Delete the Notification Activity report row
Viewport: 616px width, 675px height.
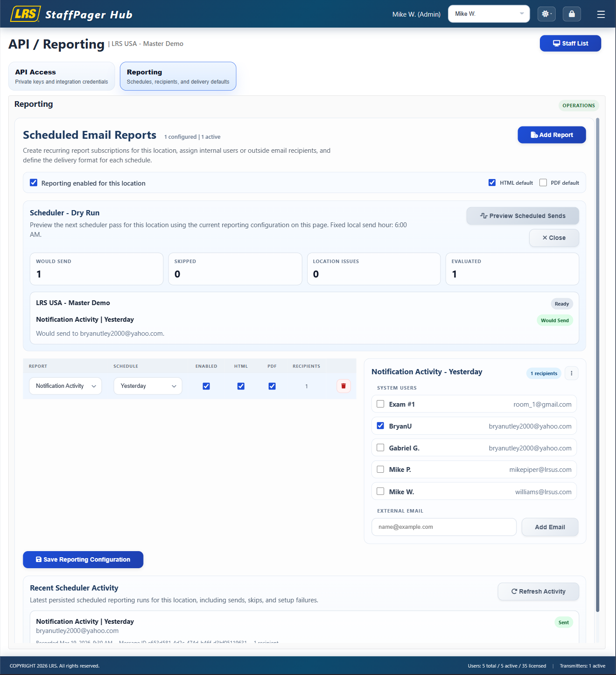coord(343,386)
